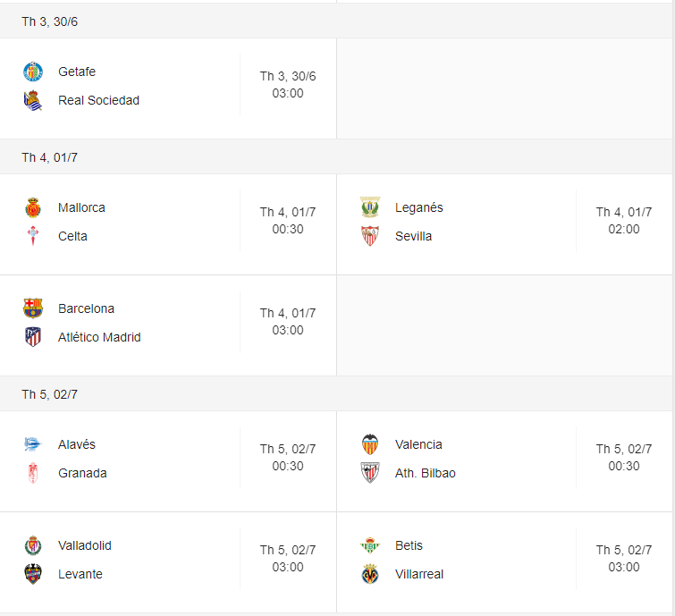Select the Mallorca team badge

coord(33,207)
